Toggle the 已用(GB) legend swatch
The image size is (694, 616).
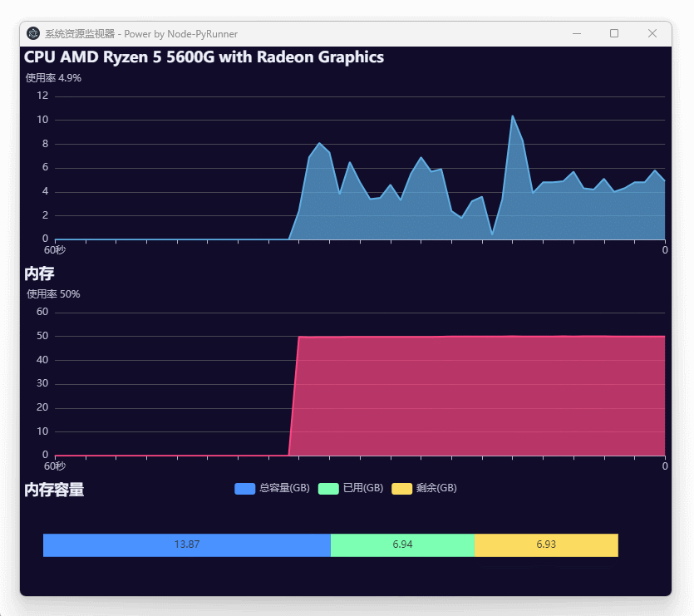point(328,489)
